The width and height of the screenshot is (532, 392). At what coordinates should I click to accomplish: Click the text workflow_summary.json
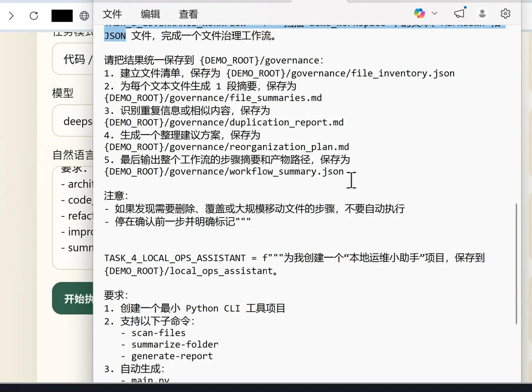(287, 172)
